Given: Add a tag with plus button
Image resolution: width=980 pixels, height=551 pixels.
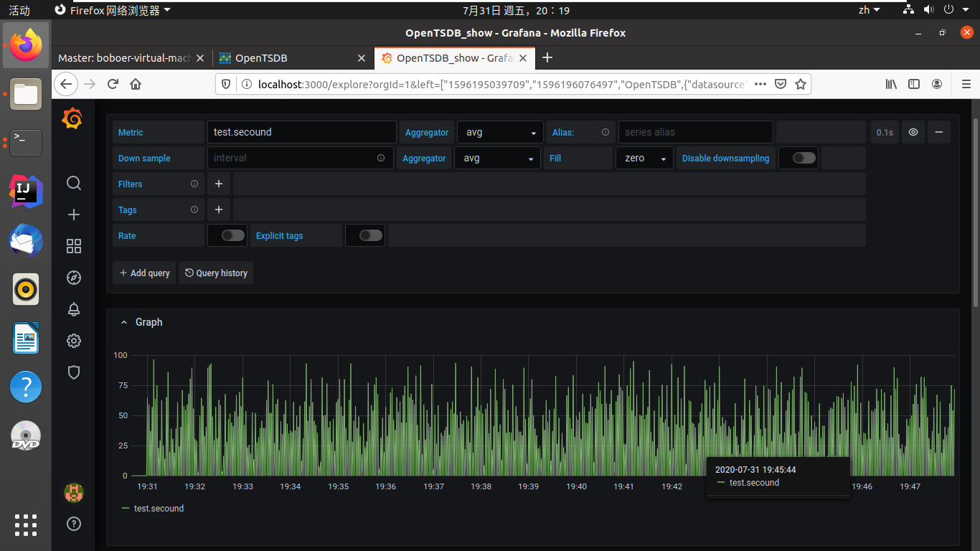Looking at the screenshot, I should (219, 209).
